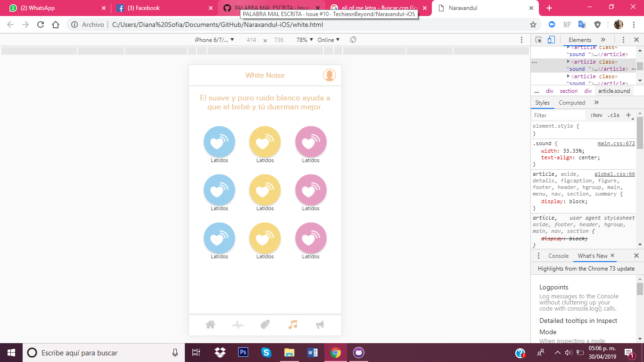The height and width of the screenshot is (362, 644).
Task: Open a new Chrome tab
Action: (549, 8)
